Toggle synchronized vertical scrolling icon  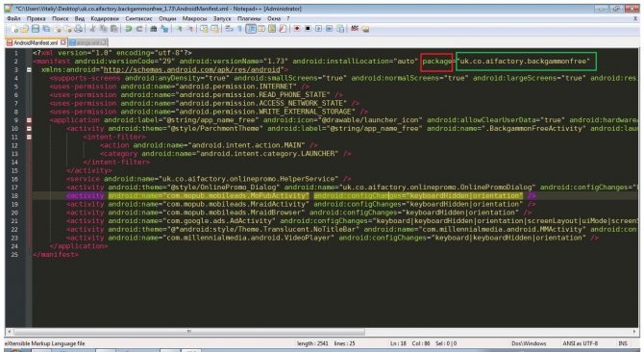tap(204, 29)
